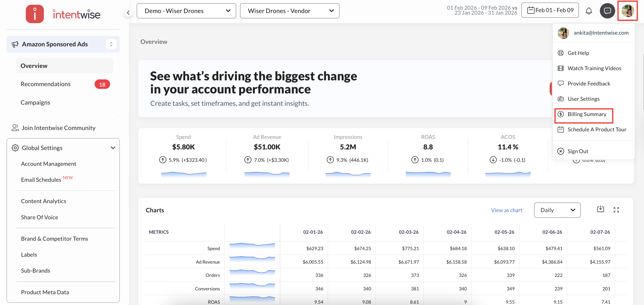Click the Intentwise logo icon
This screenshot has width=644, height=305.
(x=35, y=14)
